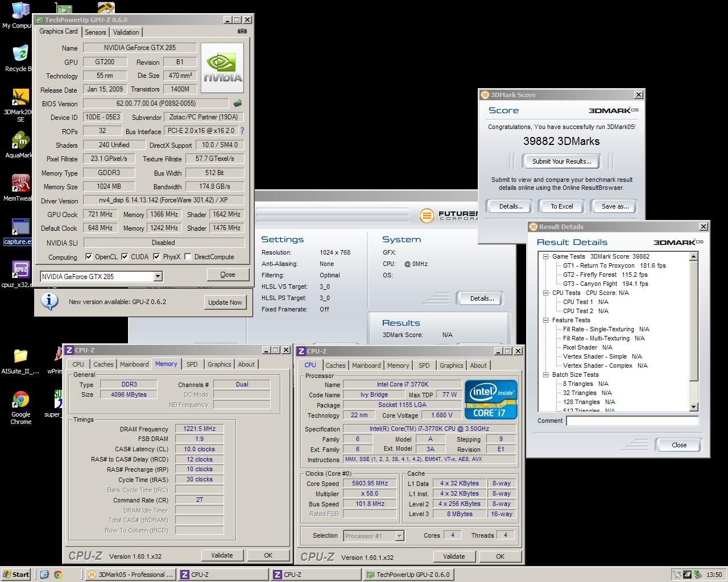This screenshot has height=582, width=728.
Task: Click the Internet Explorer quick launch icon
Action: (x=44, y=575)
